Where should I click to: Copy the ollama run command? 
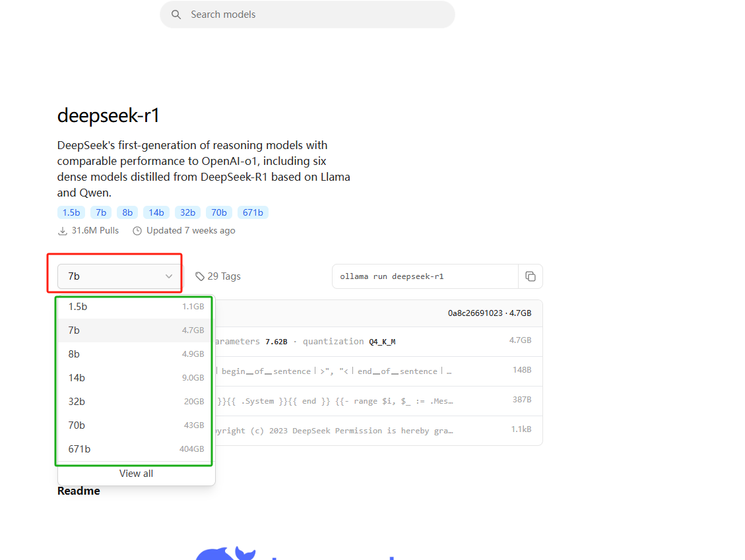pyautogui.click(x=531, y=276)
